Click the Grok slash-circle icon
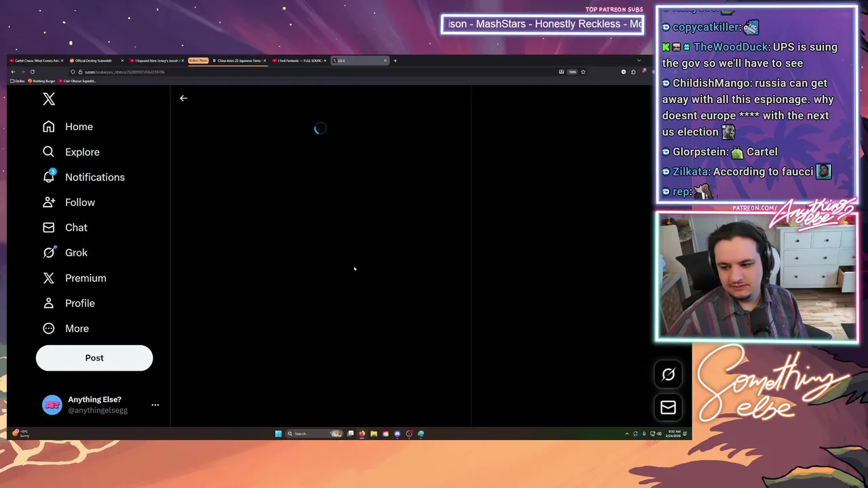Image resolution: width=868 pixels, height=488 pixels. point(49,252)
